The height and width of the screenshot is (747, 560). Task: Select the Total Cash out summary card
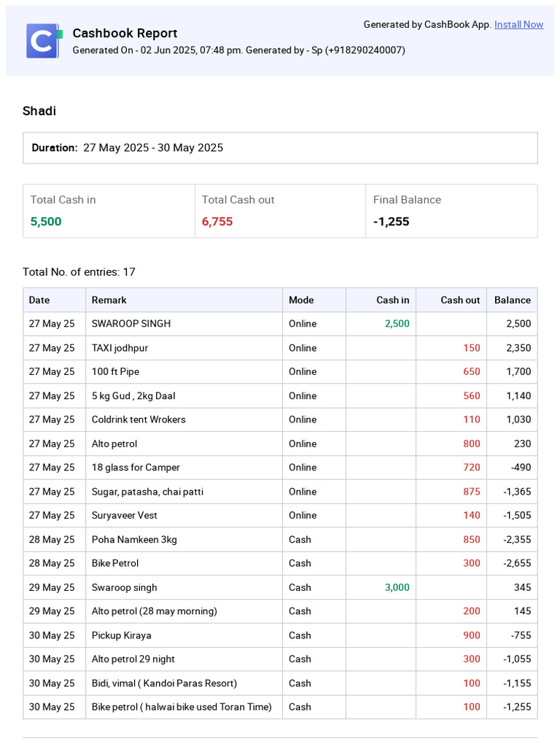coord(280,211)
